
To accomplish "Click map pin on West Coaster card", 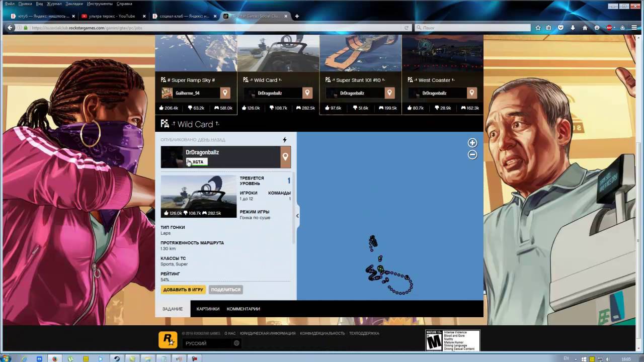I will pyautogui.click(x=471, y=93).
